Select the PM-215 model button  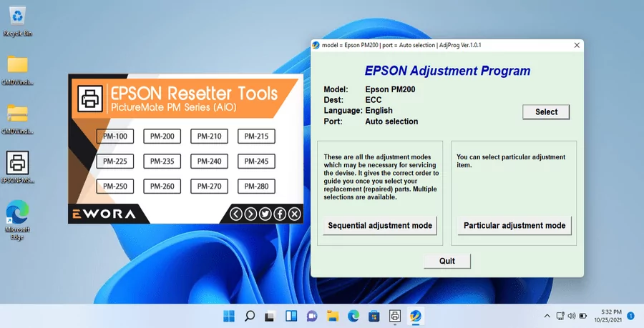pos(256,136)
